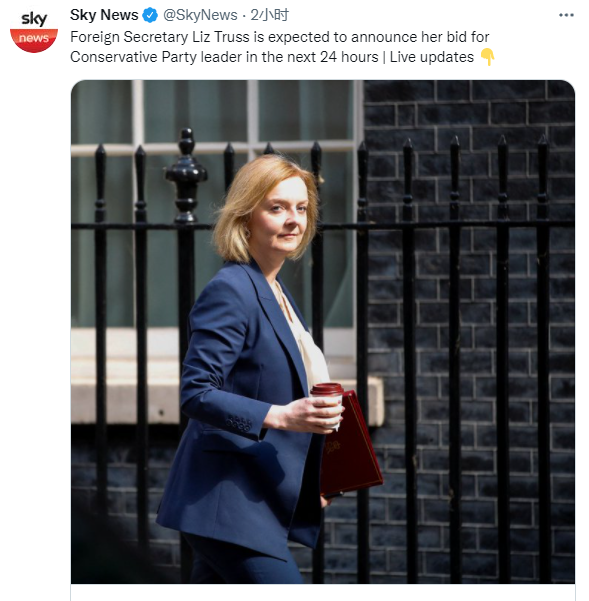Click the coffee cup in the photo
Screen dimensions: 589x601
coord(328,406)
